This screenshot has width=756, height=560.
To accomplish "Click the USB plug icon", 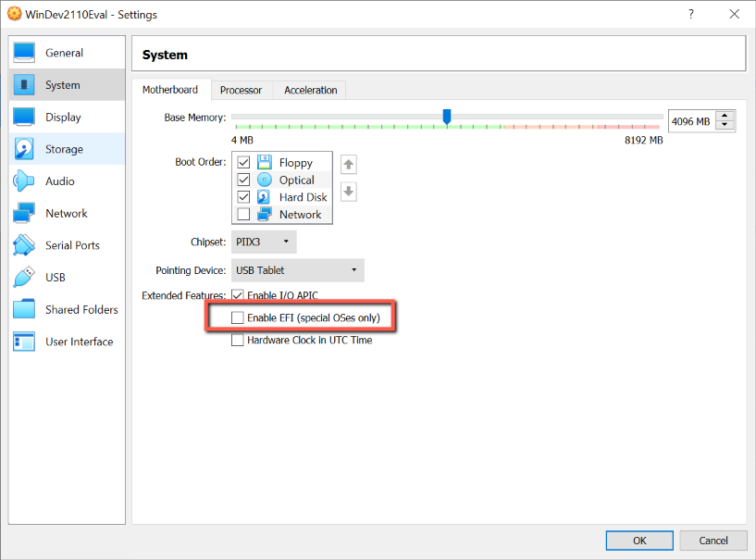I will 24,278.
